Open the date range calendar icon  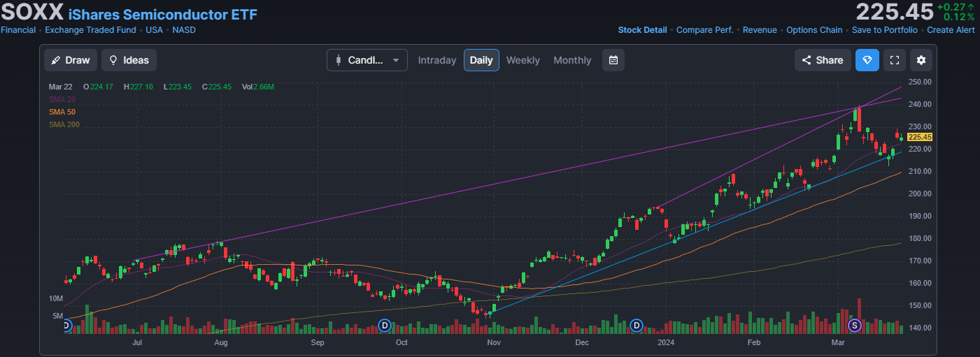coord(613,60)
